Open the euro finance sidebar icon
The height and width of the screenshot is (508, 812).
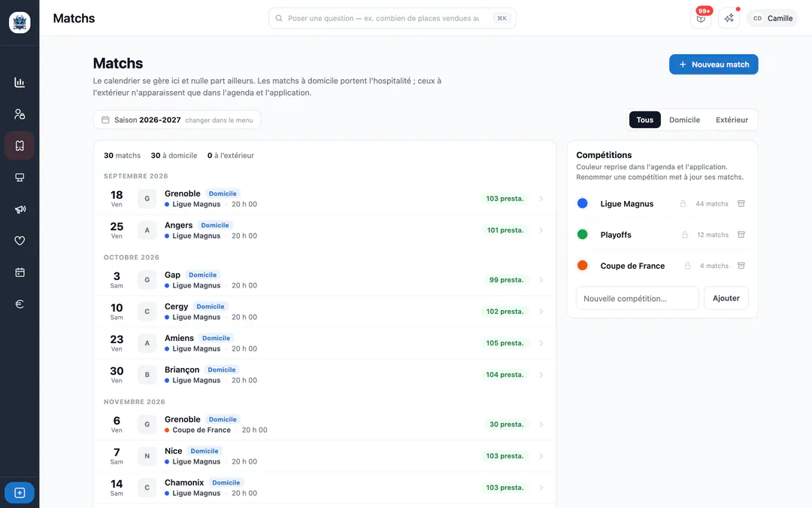click(20, 304)
